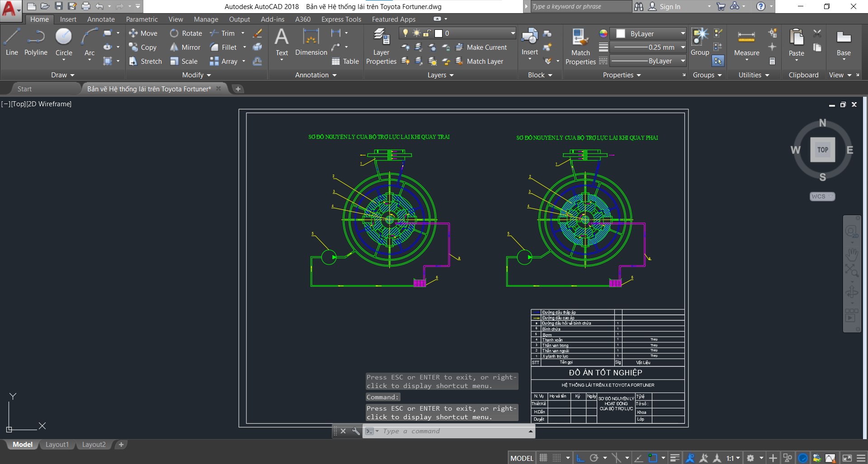Select the Polyline tool

click(36, 42)
